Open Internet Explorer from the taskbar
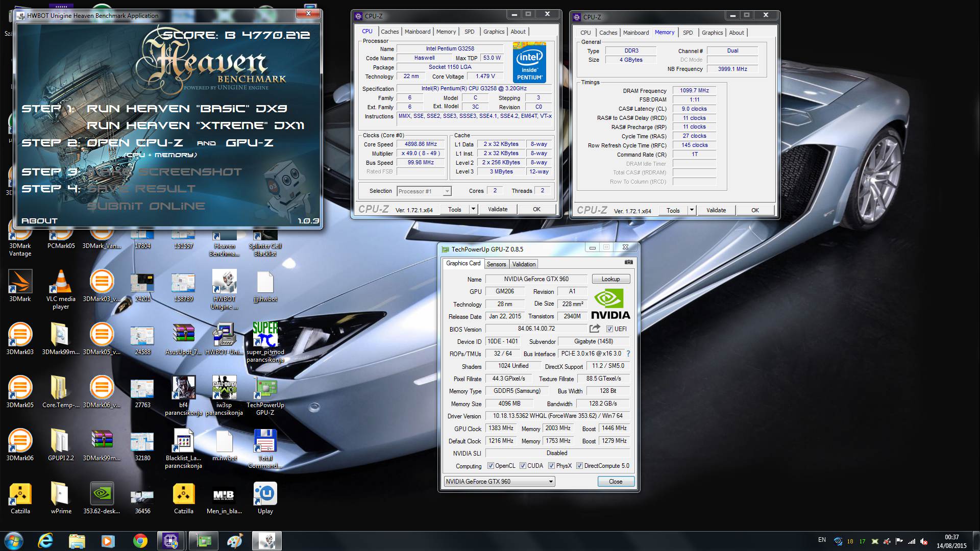Viewport: 980px width, 551px height. point(45,541)
